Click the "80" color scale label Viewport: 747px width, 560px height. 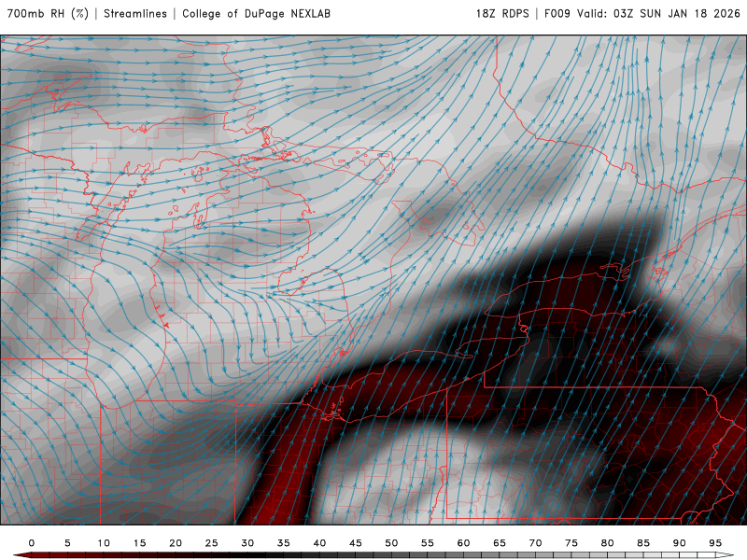click(608, 543)
